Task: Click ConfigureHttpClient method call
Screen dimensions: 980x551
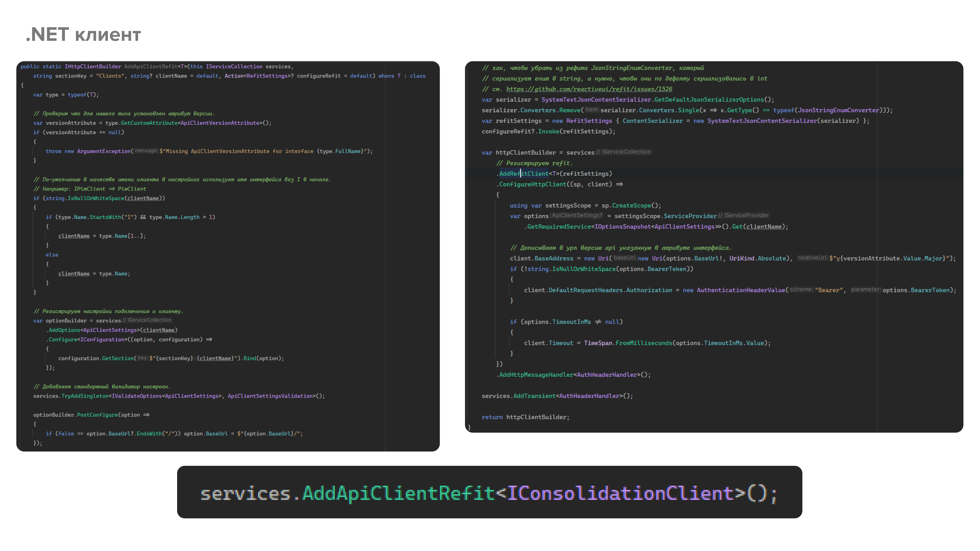Action: click(532, 184)
